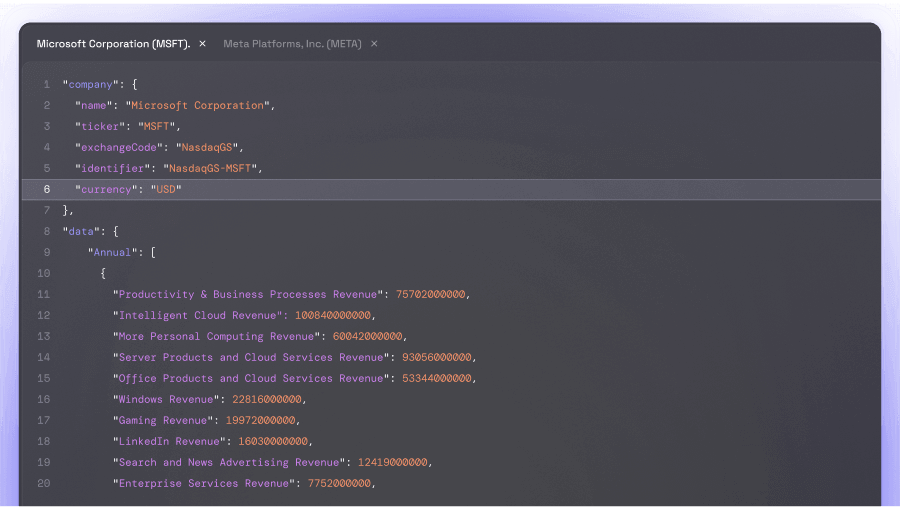This screenshot has height=507, width=900.
Task: Click the value 19972000000
Action: [261, 420]
